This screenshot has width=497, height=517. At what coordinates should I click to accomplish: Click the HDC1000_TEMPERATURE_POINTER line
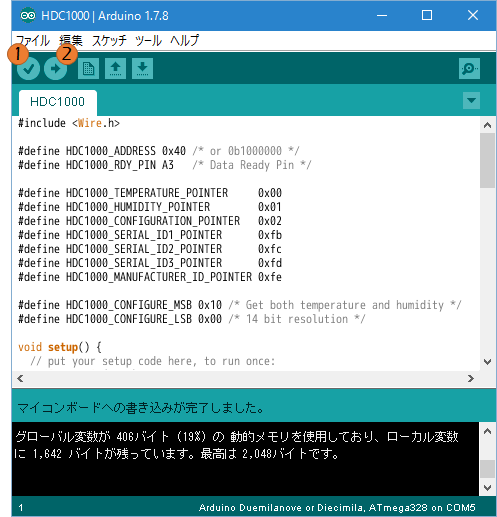(150, 193)
